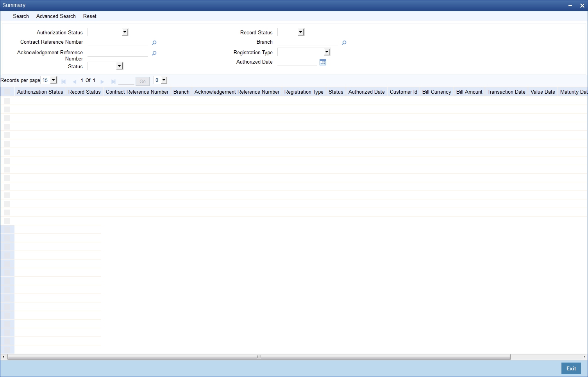This screenshot has width=588, height=377.
Task: Open the dropdown showing 0 beside Go
Action: click(x=161, y=80)
